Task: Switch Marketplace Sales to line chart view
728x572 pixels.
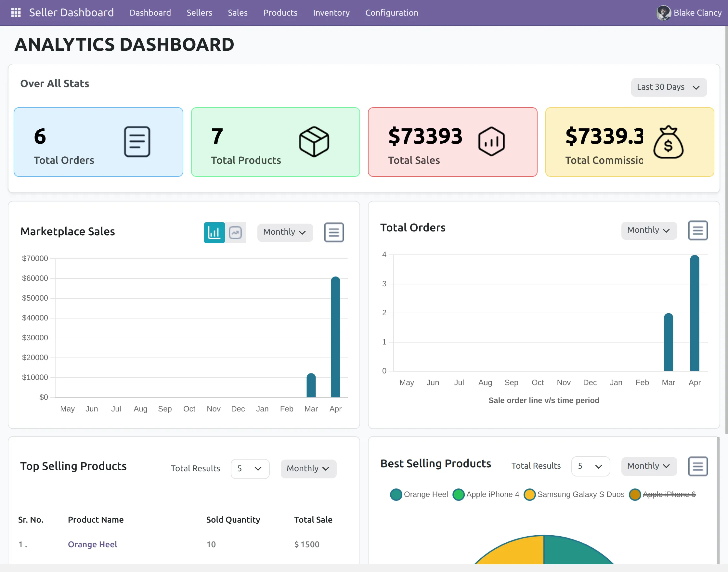Action: click(235, 232)
